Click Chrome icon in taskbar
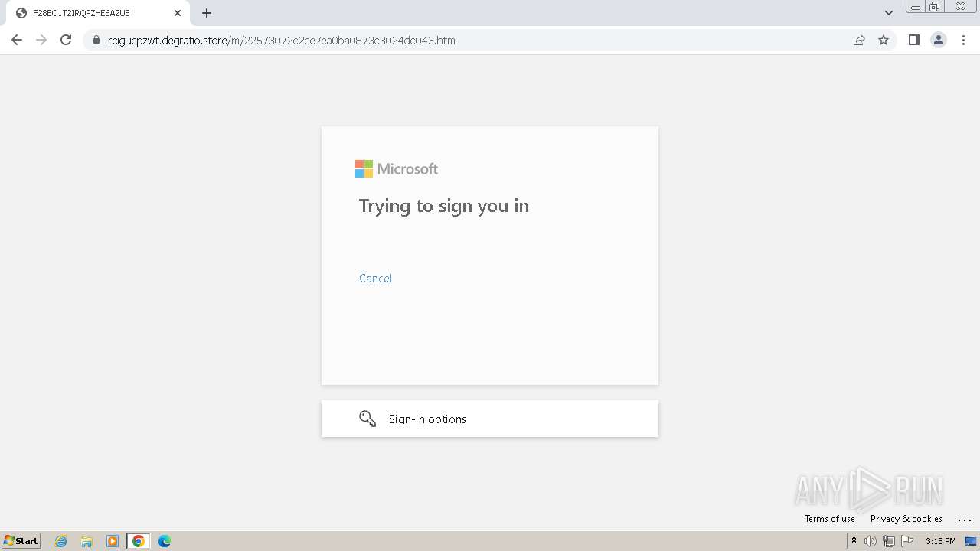Viewport: 980px width, 551px height. pyautogui.click(x=139, y=541)
